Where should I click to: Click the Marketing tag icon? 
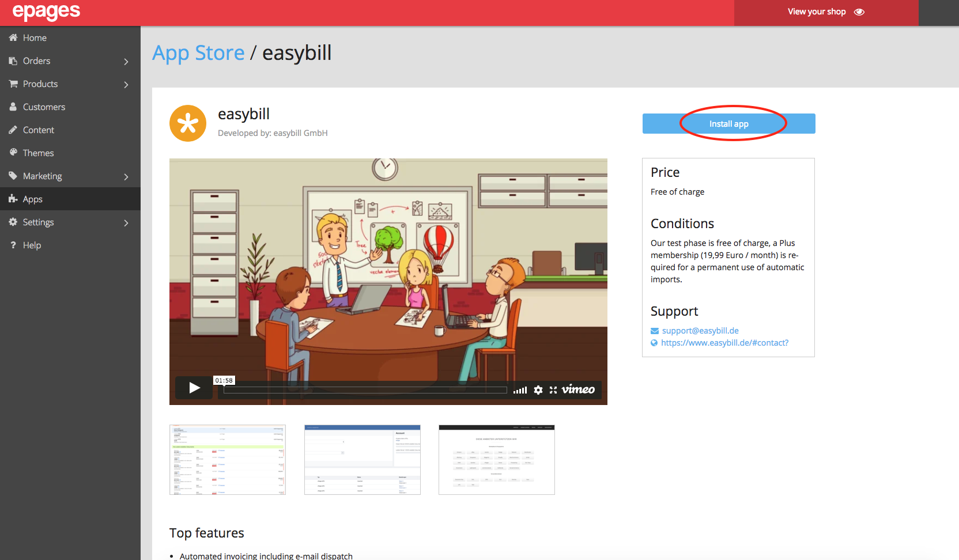click(x=13, y=176)
